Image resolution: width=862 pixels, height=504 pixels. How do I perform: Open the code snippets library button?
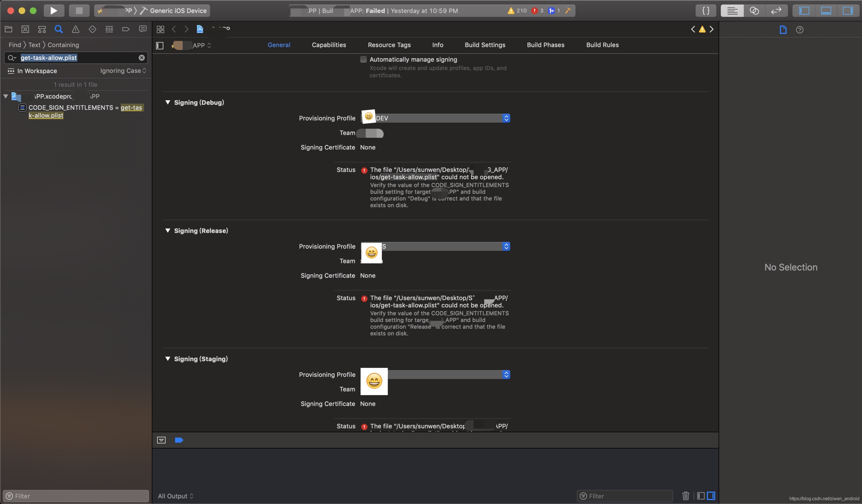(706, 11)
